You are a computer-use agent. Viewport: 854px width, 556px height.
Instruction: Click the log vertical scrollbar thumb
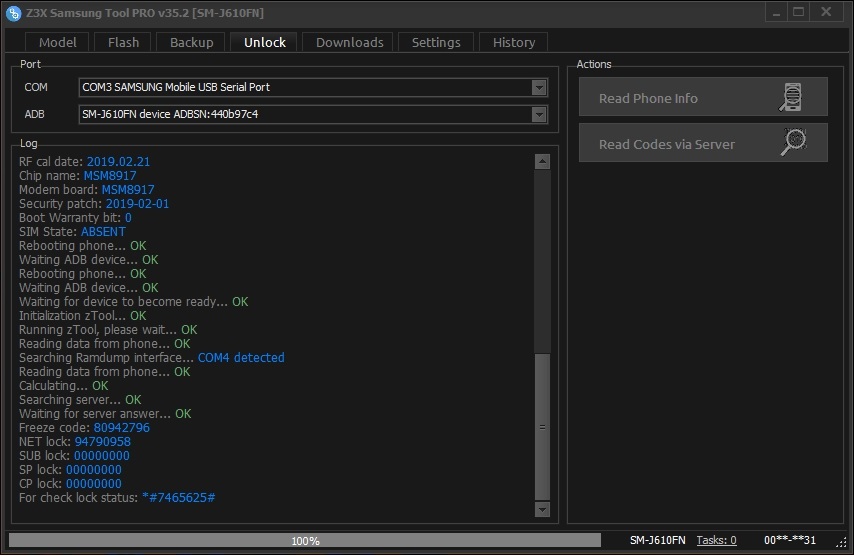[x=542, y=427]
